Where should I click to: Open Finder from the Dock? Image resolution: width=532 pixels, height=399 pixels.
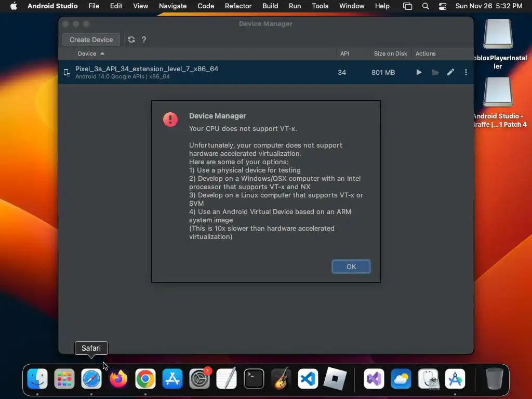click(37, 379)
